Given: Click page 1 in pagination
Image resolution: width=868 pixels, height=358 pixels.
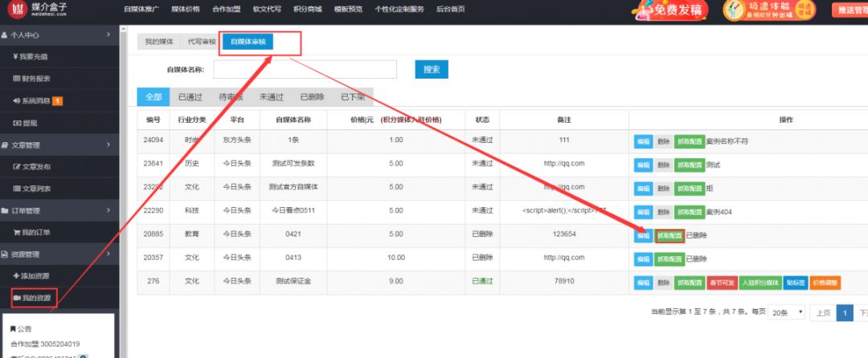Looking at the screenshot, I should click(x=844, y=313).
